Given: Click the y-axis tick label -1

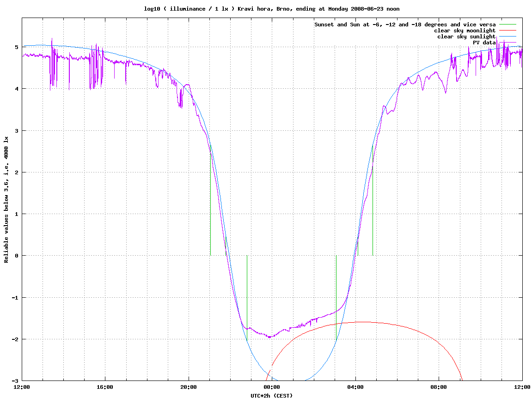Looking at the screenshot, I should point(15,298).
